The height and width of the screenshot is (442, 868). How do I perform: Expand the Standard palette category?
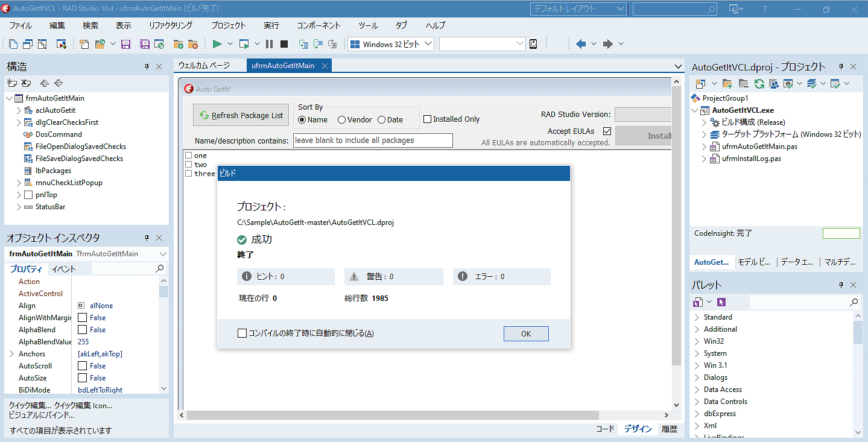coord(697,317)
